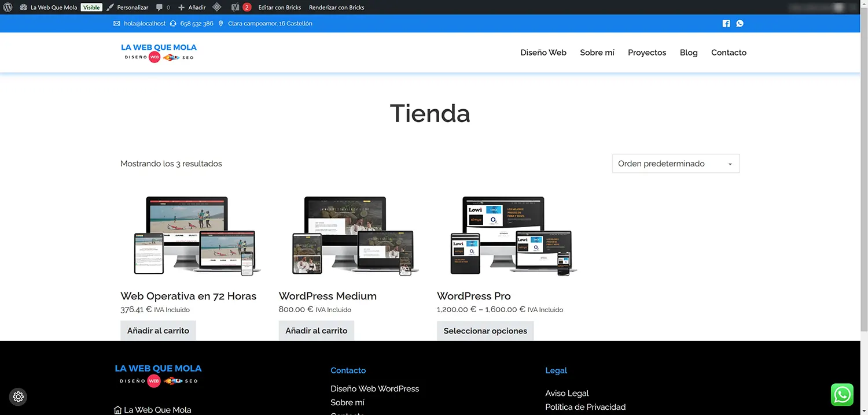Click hola@localhost email link
The height and width of the screenshot is (415, 868).
[x=144, y=24]
